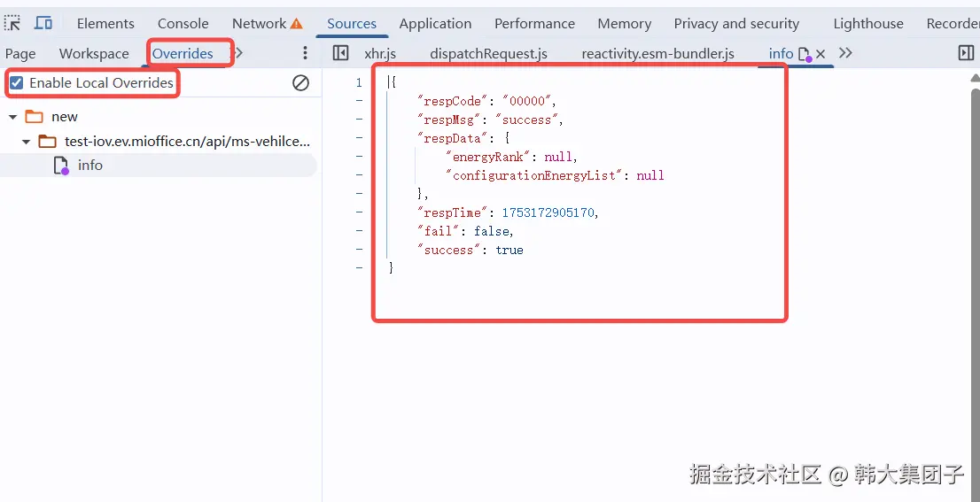Open the Application tab

tap(436, 23)
